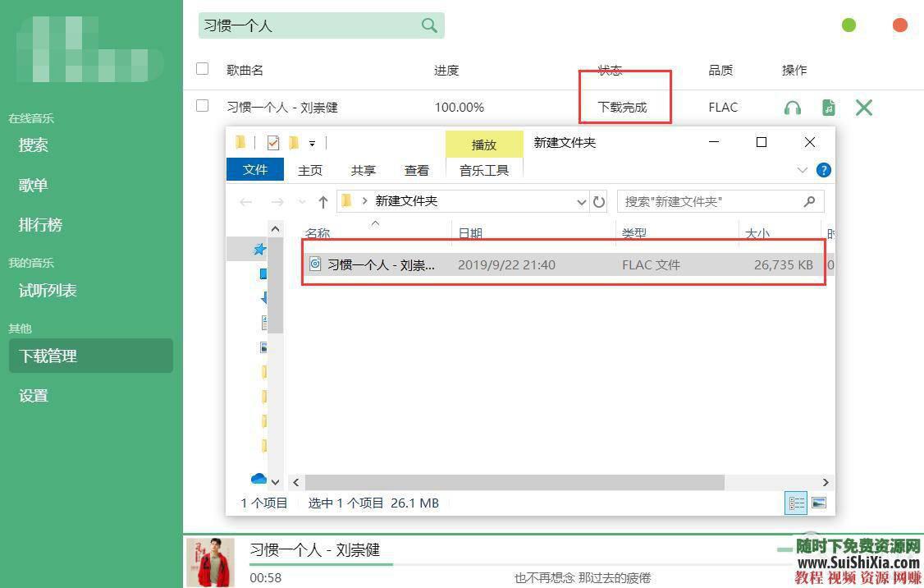924x588 pixels.
Task: Open the 文件 menu in Explorer
Action: pyautogui.click(x=255, y=170)
